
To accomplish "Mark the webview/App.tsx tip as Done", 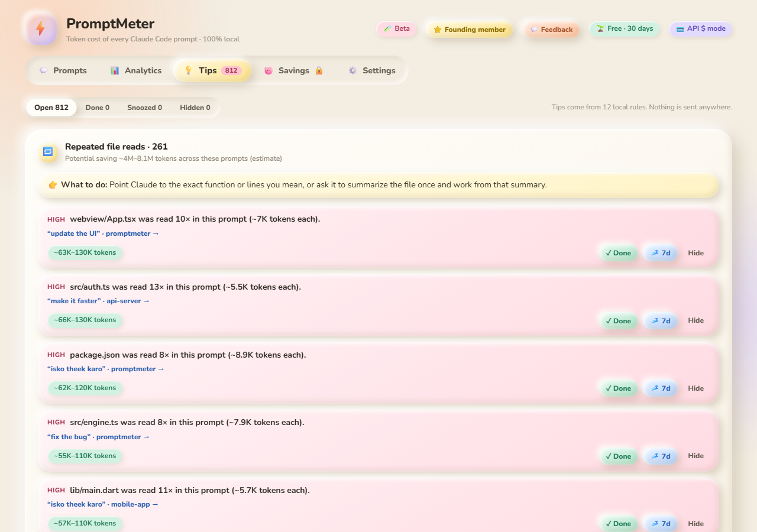I will (x=619, y=253).
